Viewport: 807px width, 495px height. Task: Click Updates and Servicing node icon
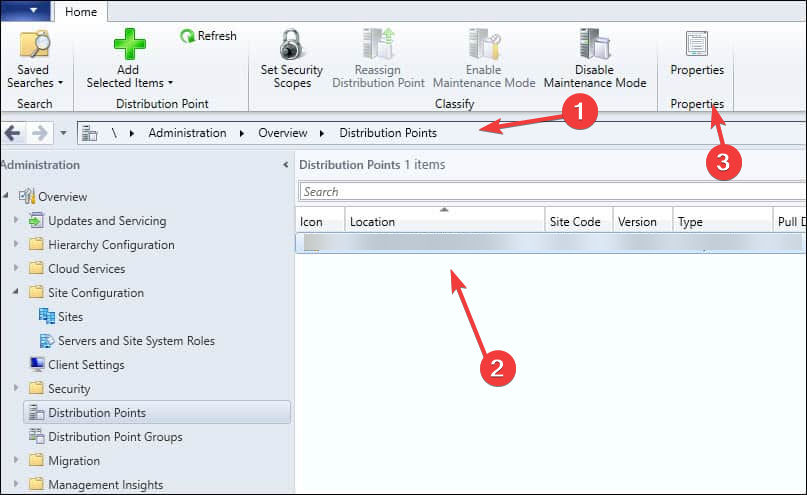(x=37, y=221)
